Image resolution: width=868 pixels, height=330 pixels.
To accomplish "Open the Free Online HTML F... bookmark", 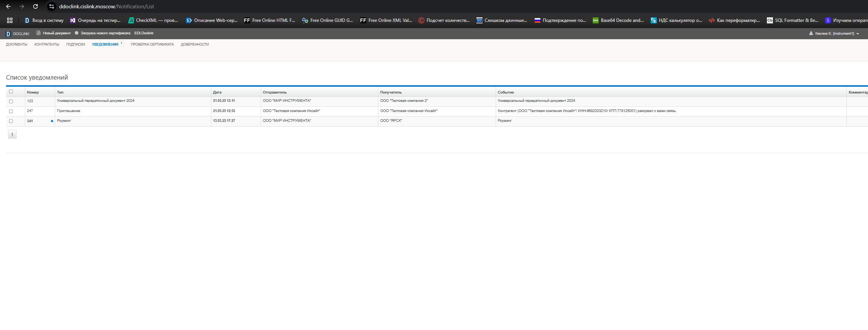I will point(270,20).
